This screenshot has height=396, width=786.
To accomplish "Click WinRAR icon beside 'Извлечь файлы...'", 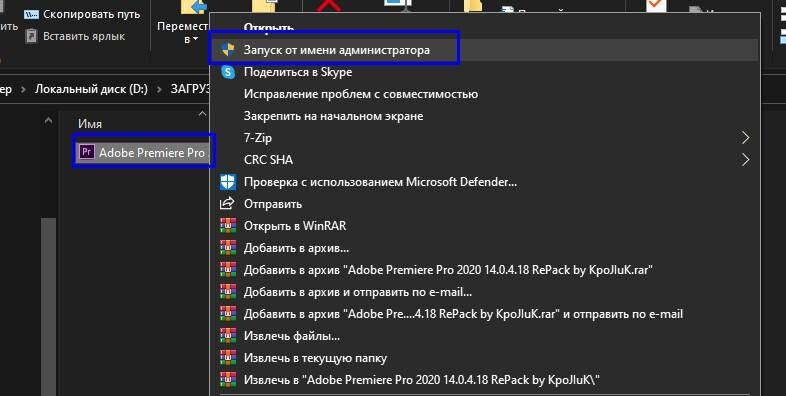I will pos(228,336).
